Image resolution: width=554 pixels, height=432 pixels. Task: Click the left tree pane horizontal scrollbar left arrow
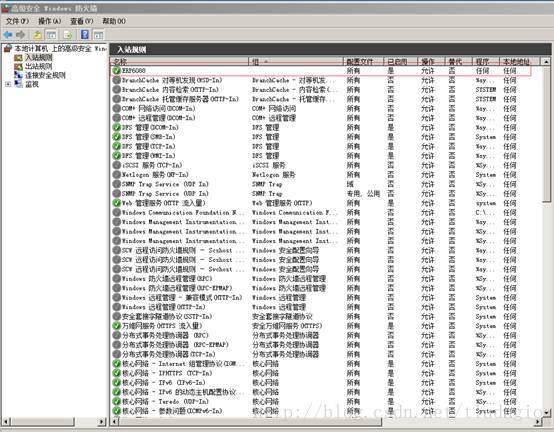pos(6,421)
